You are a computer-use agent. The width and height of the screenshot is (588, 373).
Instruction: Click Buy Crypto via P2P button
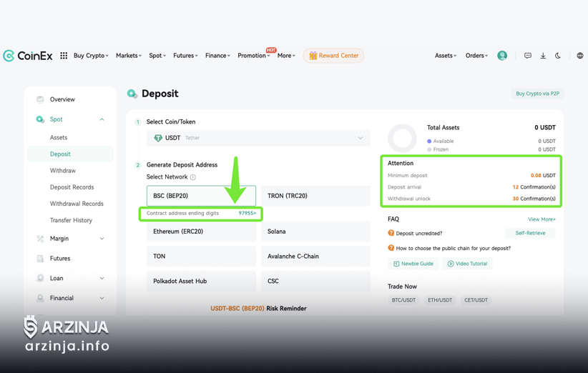coord(537,94)
